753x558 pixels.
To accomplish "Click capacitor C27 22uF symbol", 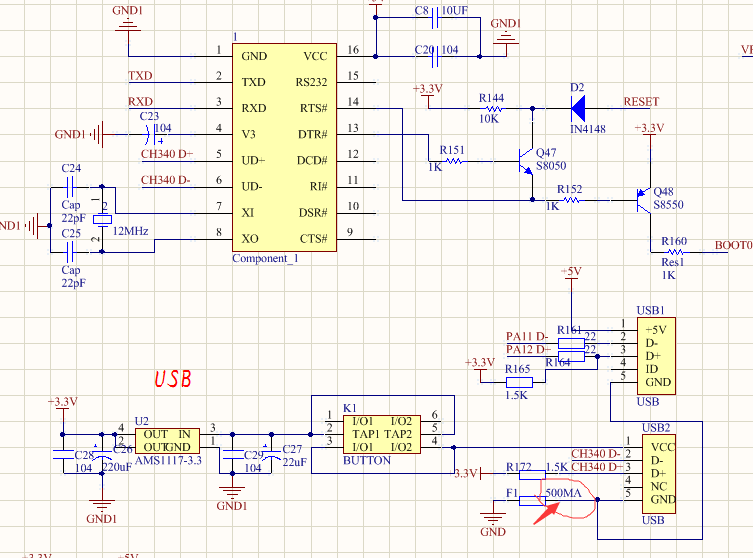I will [271, 454].
